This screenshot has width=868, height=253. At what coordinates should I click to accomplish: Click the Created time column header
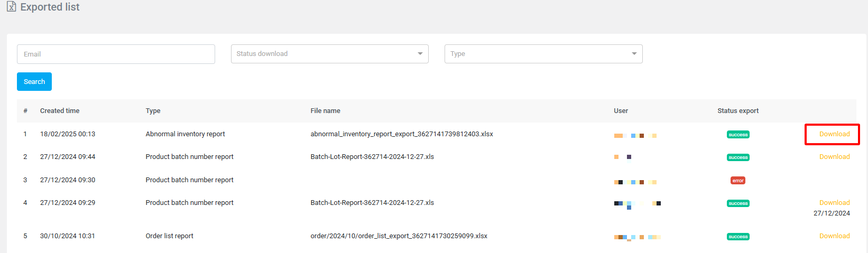[x=60, y=111]
